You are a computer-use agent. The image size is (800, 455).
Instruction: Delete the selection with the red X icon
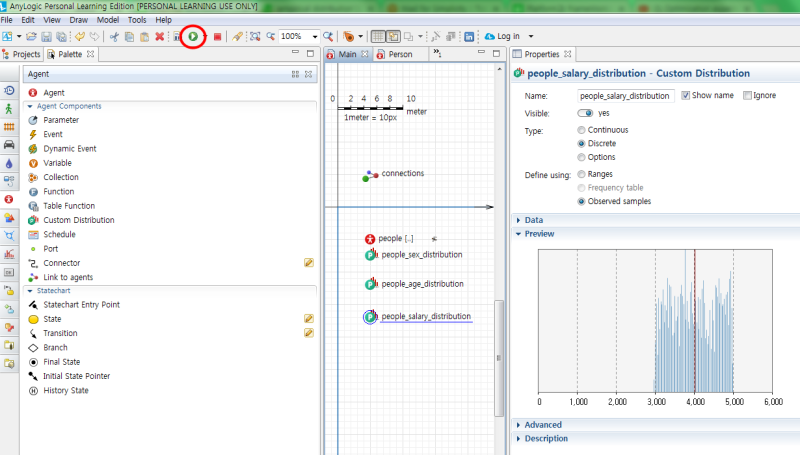[x=160, y=37]
